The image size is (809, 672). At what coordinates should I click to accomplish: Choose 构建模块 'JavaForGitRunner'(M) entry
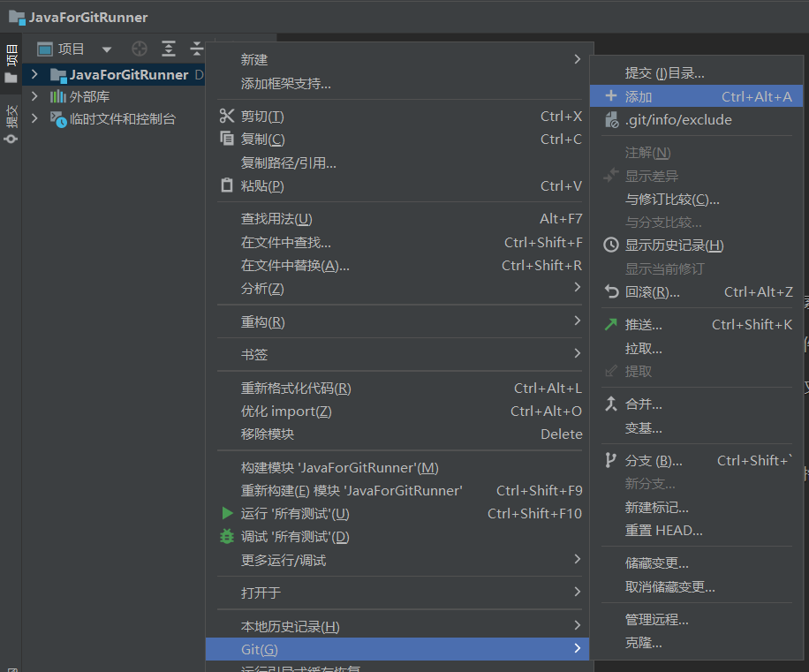(x=397, y=467)
